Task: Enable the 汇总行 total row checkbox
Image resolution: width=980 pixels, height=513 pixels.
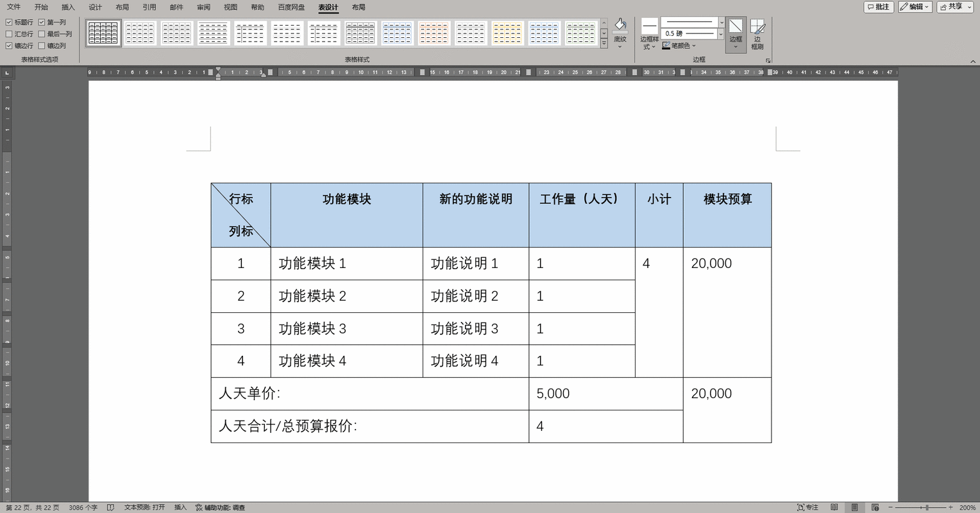Action: (x=9, y=34)
